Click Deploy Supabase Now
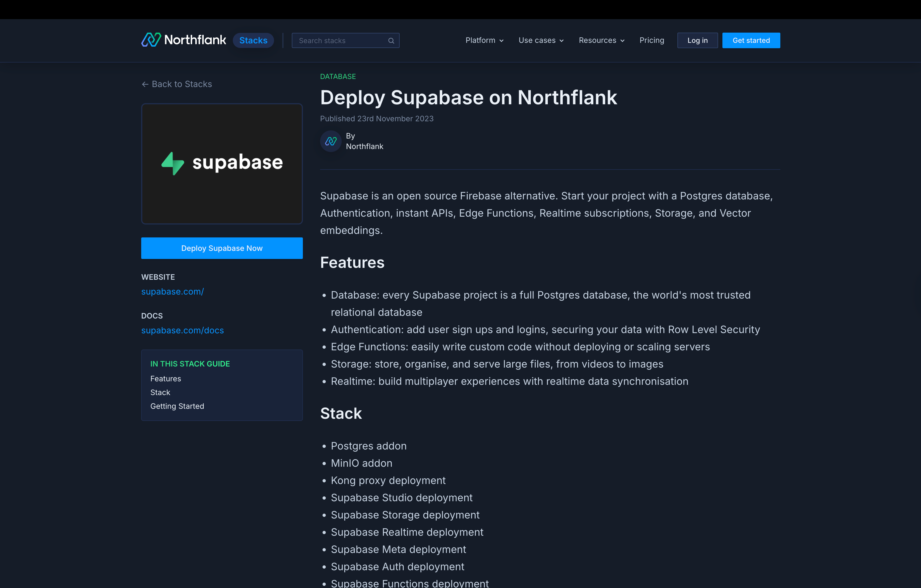Image resolution: width=921 pixels, height=588 pixels. click(222, 248)
